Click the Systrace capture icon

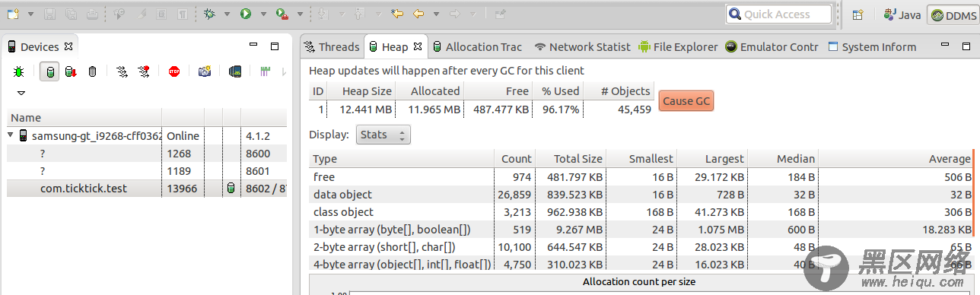[266, 71]
